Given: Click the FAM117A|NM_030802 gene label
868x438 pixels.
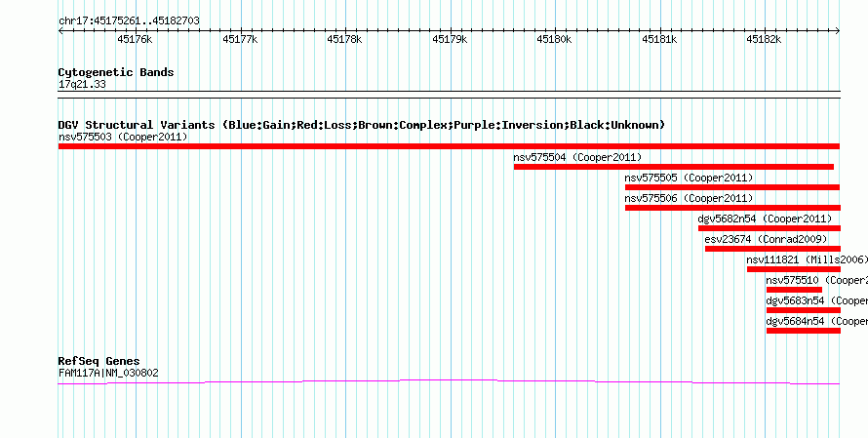Looking at the screenshot, I should [x=108, y=374].
